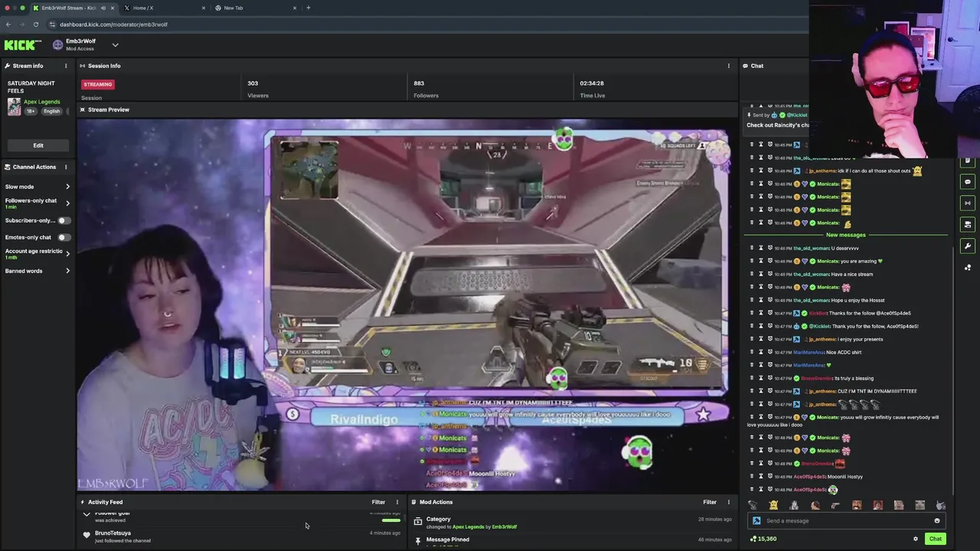Toggle Emotes-only chat switch

coord(64,237)
